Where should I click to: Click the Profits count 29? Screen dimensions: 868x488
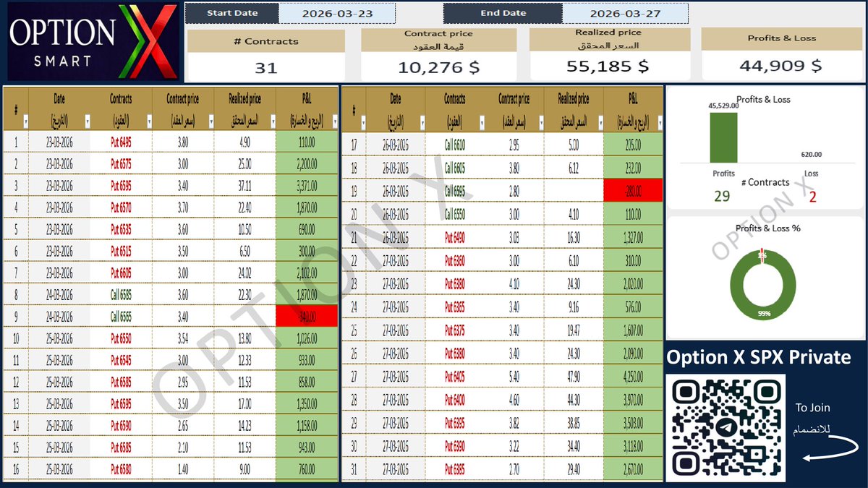722,195
